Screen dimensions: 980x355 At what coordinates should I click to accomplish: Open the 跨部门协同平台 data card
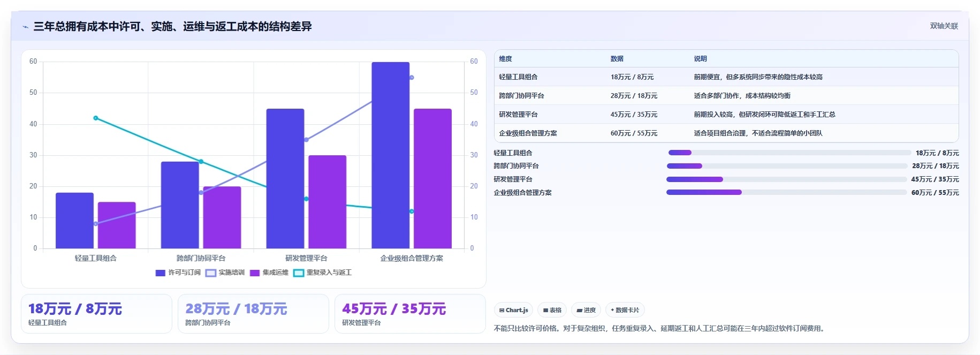[x=253, y=314]
